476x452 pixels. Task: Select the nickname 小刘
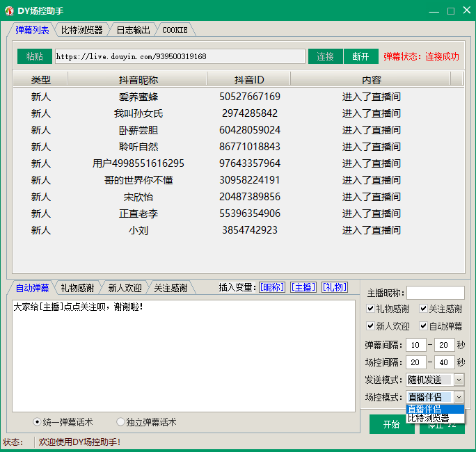[138, 230]
